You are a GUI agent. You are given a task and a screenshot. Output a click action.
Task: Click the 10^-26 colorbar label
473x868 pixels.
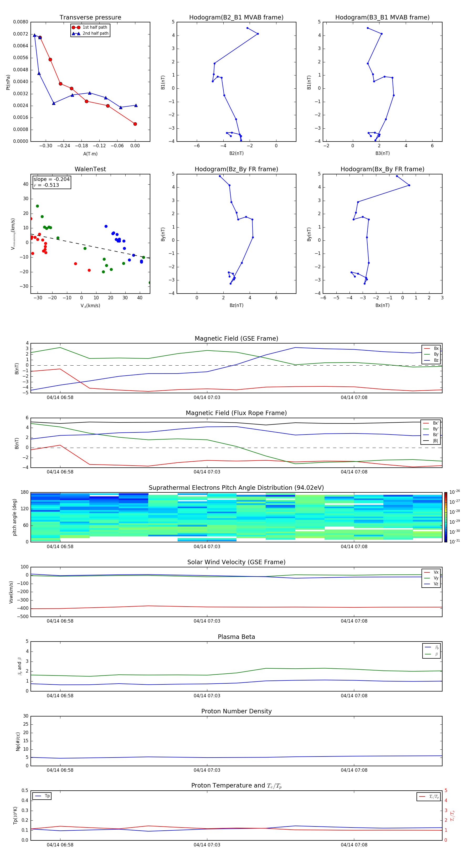[x=455, y=492]
